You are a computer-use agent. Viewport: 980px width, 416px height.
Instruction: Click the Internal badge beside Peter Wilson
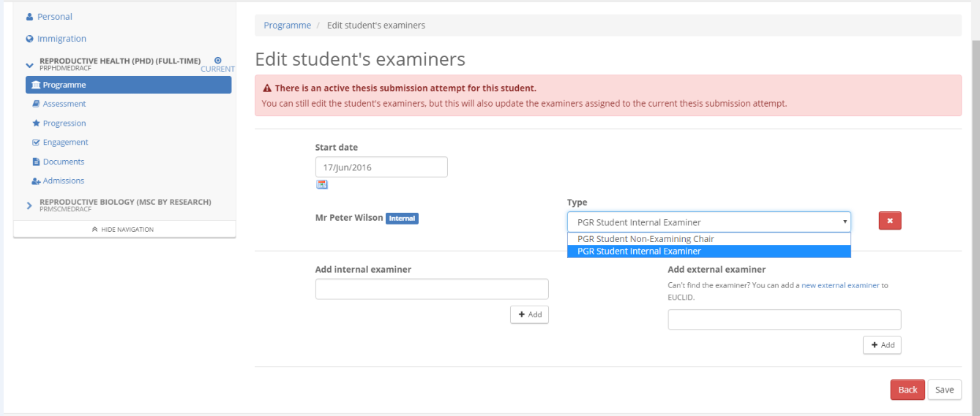tap(402, 218)
